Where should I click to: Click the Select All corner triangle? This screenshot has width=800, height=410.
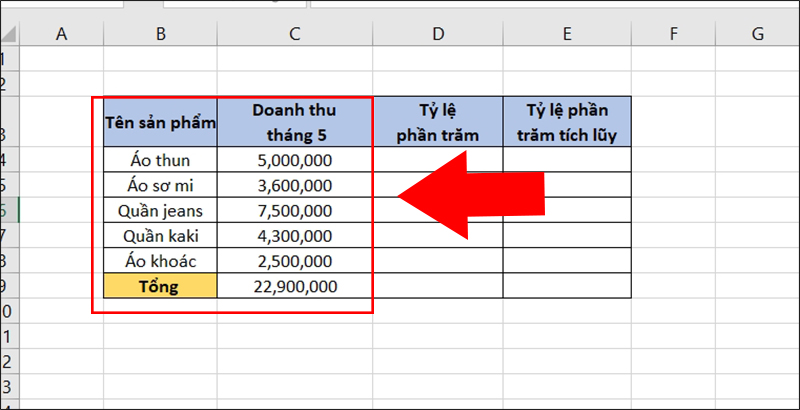(9, 34)
